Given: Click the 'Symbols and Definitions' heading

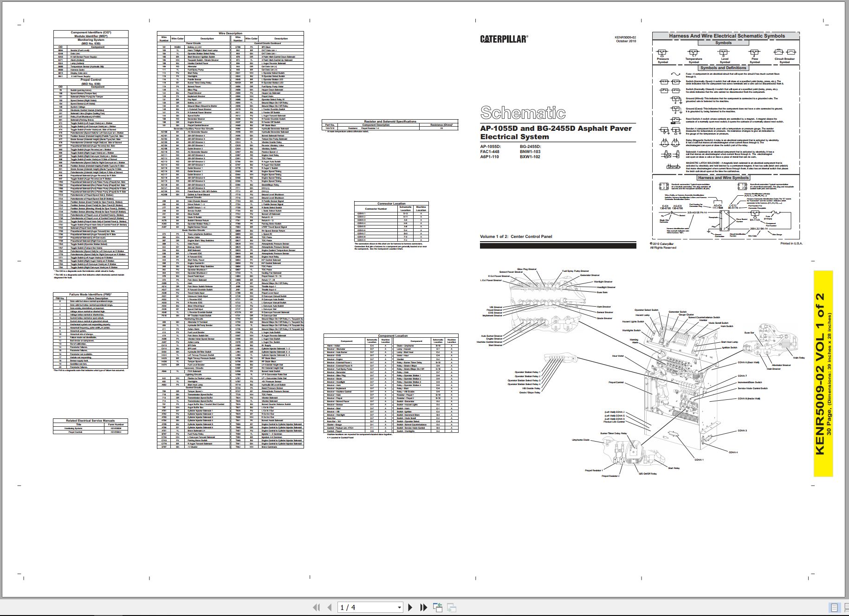Looking at the screenshot, I should point(723,68).
